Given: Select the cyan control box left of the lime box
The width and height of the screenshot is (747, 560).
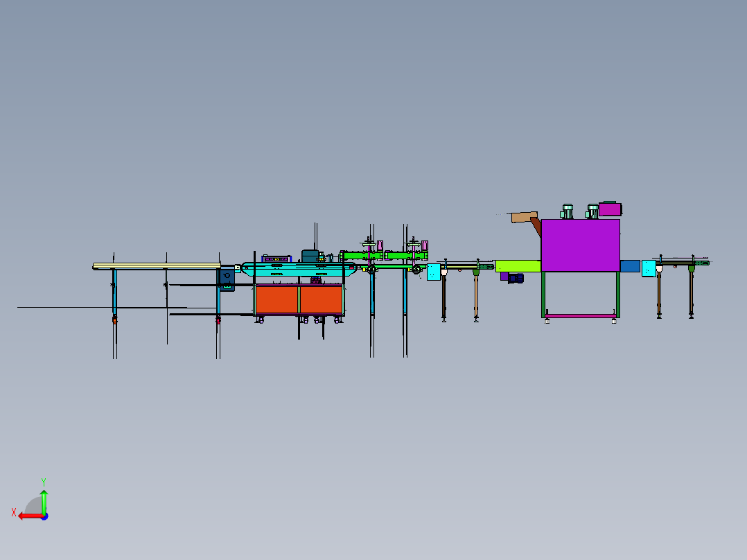Looking at the screenshot, I should pos(434,272).
